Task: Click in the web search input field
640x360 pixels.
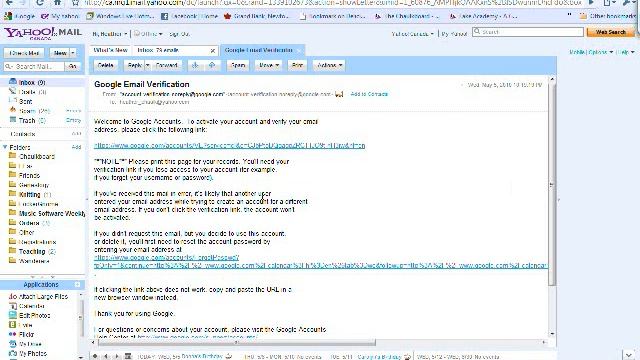Action: [x=528, y=32]
